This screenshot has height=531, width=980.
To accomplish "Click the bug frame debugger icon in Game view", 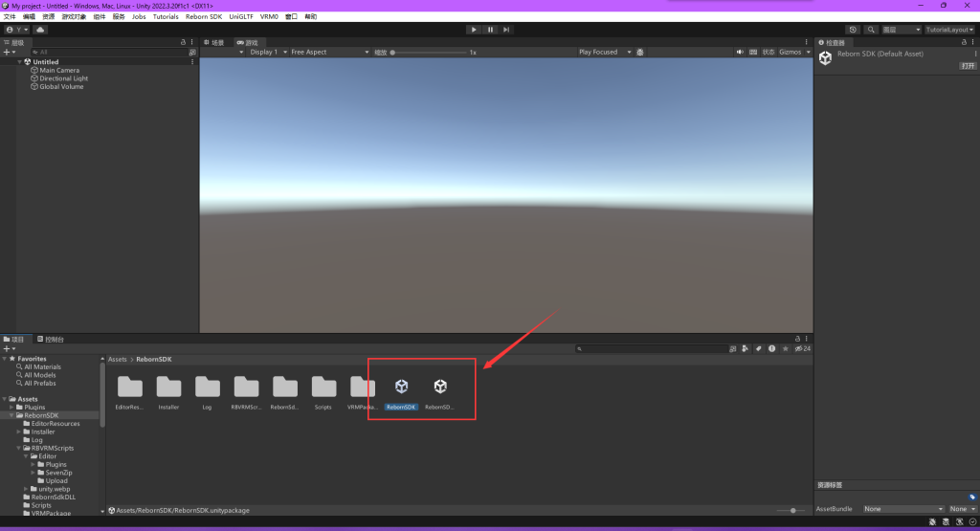I will (640, 52).
